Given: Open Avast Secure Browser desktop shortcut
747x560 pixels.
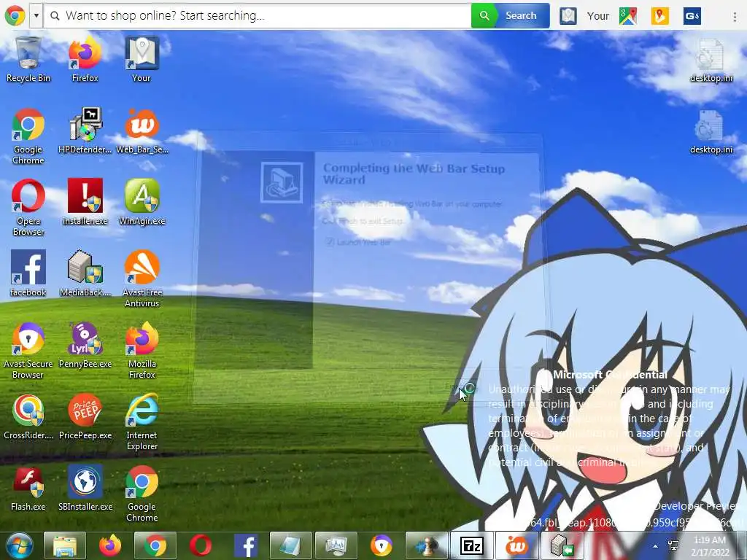Looking at the screenshot, I should pyautogui.click(x=28, y=351).
